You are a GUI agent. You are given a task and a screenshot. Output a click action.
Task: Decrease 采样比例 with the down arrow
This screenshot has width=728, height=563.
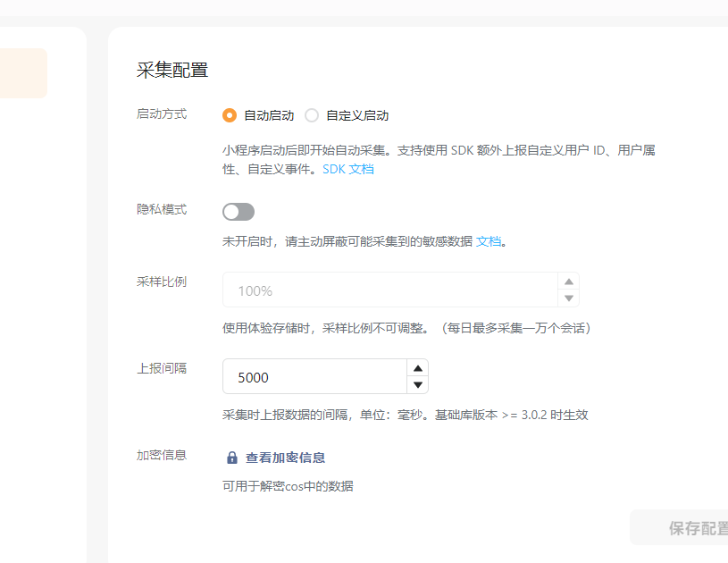[x=569, y=298]
